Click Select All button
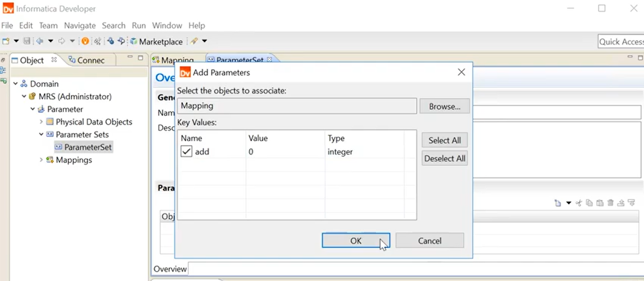The height and width of the screenshot is (281, 644). pyautogui.click(x=444, y=140)
